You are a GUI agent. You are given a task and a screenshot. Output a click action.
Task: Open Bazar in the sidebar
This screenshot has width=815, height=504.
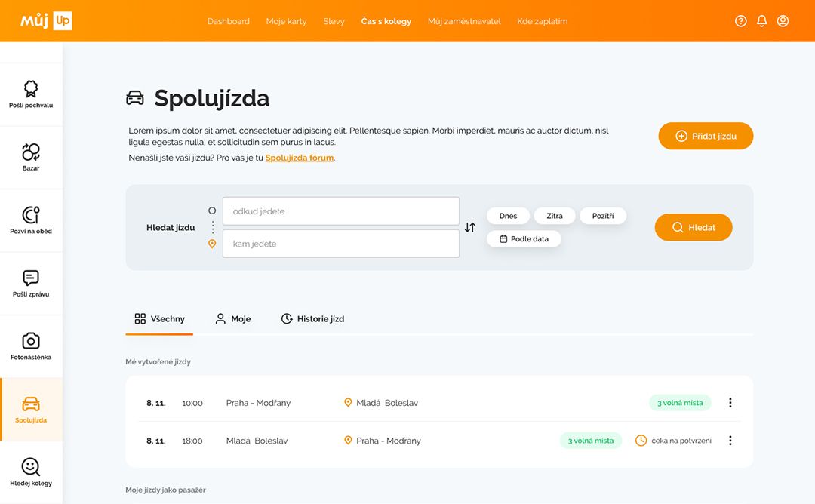[x=31, y=157]
